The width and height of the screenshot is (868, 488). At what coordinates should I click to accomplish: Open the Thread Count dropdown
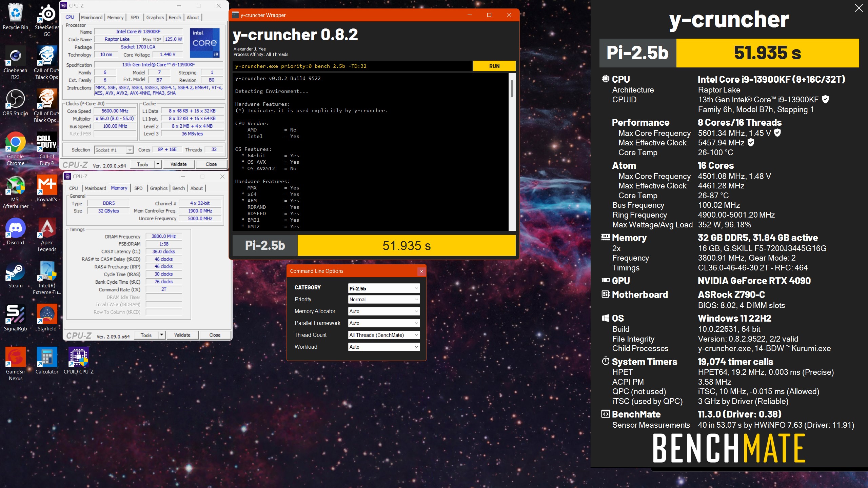[x=384, y=335]
